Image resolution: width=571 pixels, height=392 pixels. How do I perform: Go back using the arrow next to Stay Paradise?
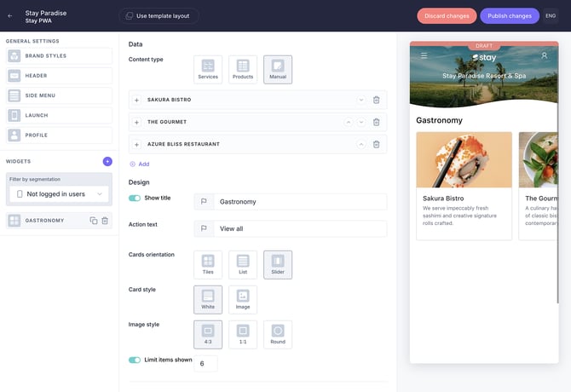(x=10, y=16)
